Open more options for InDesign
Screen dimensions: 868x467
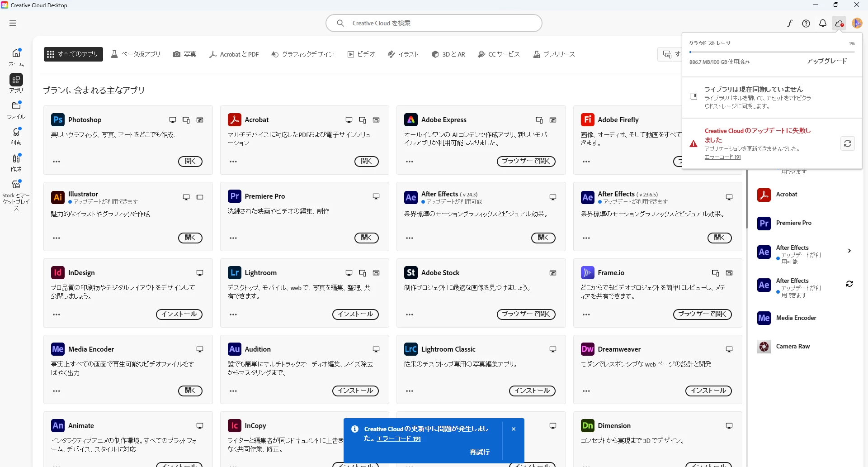point(57,315)
